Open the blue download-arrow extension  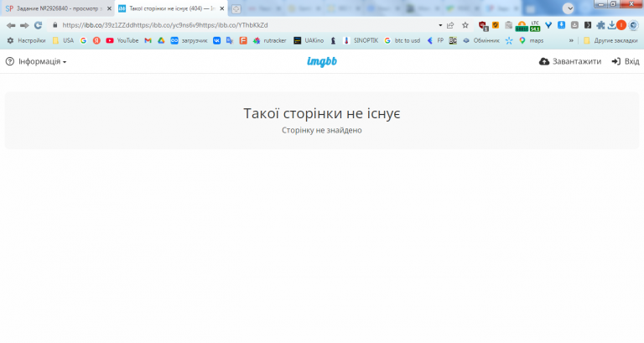[561, 25]
